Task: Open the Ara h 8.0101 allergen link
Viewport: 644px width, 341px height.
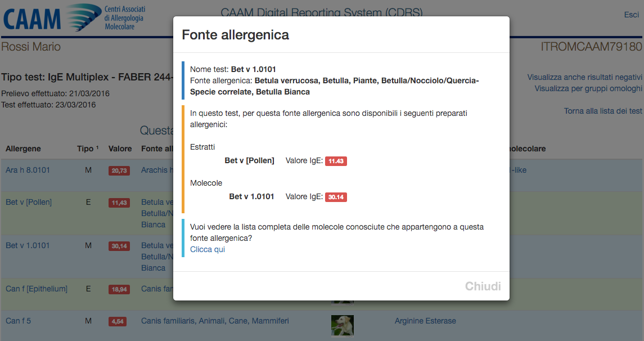Action: [28, 170]
